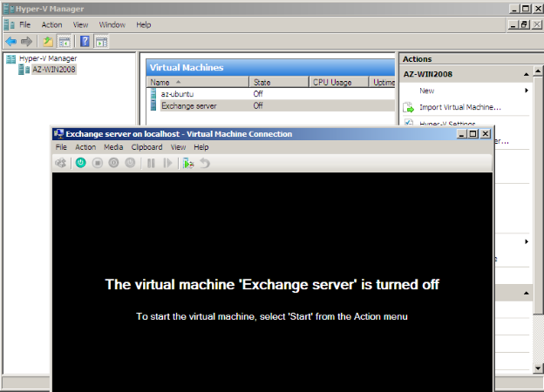
Task: Select Hyper-V Manager root tree node
Action: pos(48,58)
